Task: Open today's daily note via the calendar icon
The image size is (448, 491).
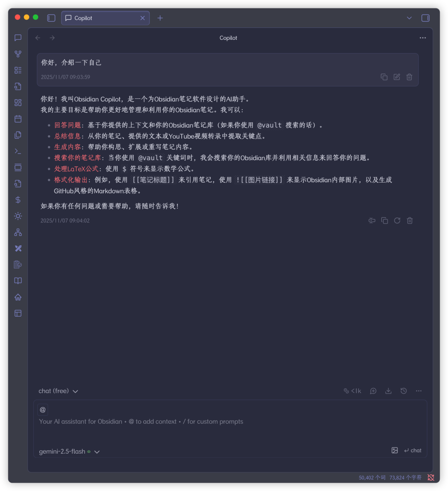Action: 18,119
